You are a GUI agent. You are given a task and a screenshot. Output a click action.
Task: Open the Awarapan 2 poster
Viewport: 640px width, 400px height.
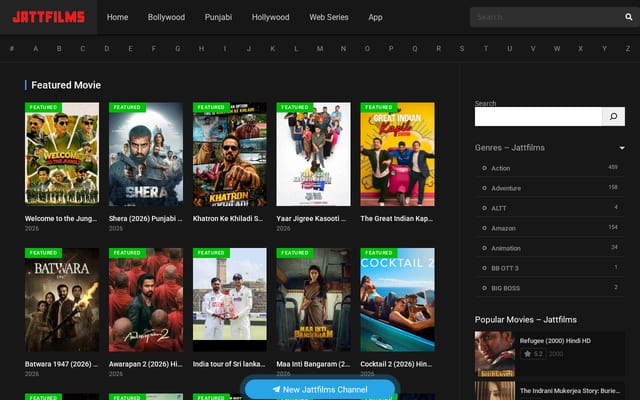[146, 300]
